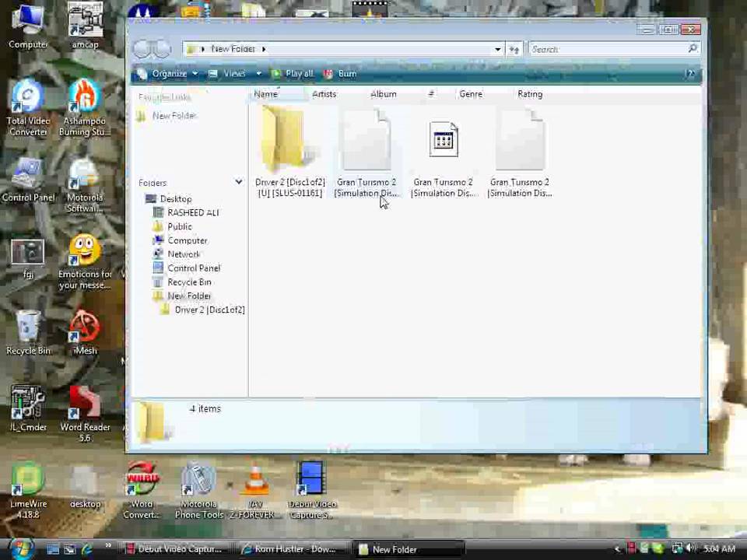
Task: Click New Folder under Favorite Links
Action: coord(167,116)
